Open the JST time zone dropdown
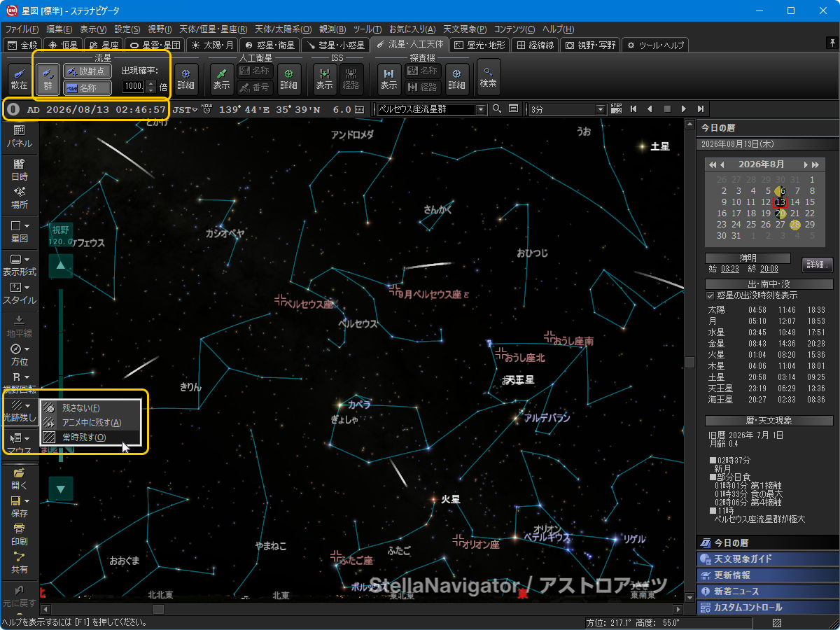The width and height of the screenshot is (840, 630). tap(185, 109)
